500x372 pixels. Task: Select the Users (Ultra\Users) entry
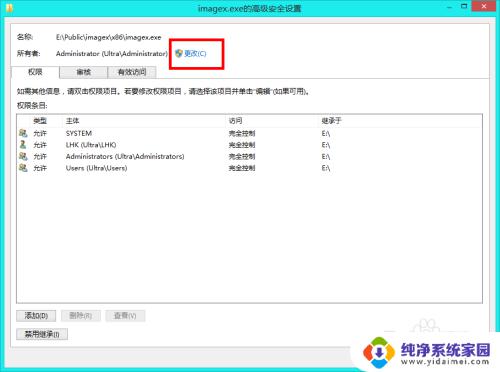point(249,168)
